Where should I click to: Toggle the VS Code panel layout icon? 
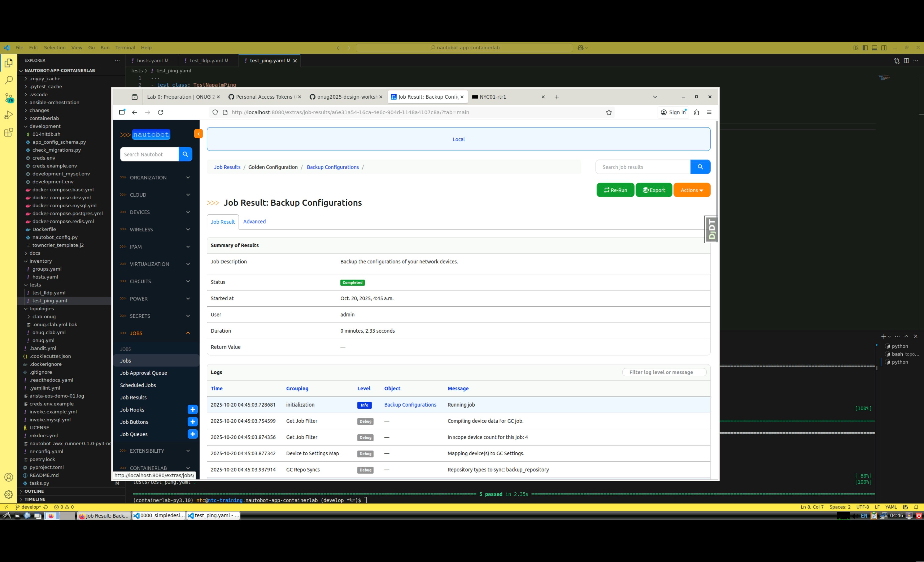[x=874, y=48]
